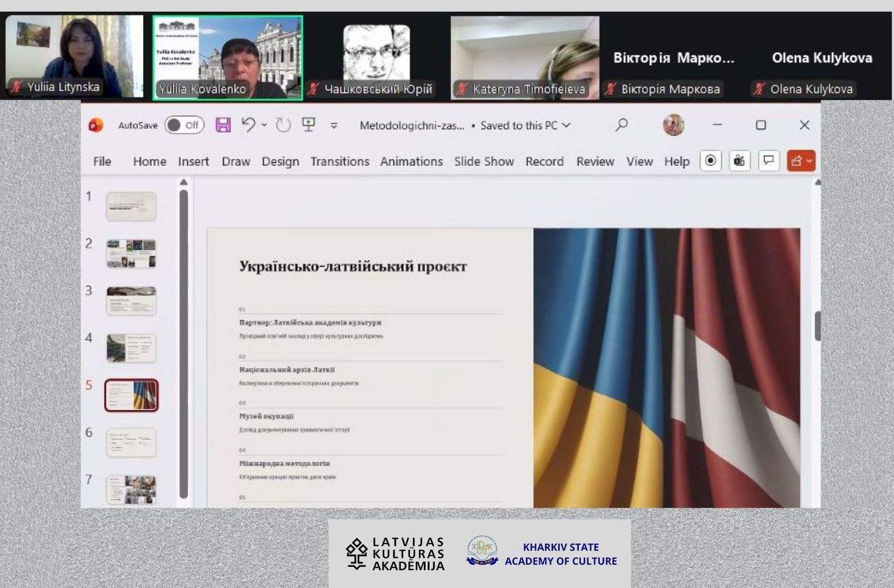Click the Teams present icon

coord(739,161)
